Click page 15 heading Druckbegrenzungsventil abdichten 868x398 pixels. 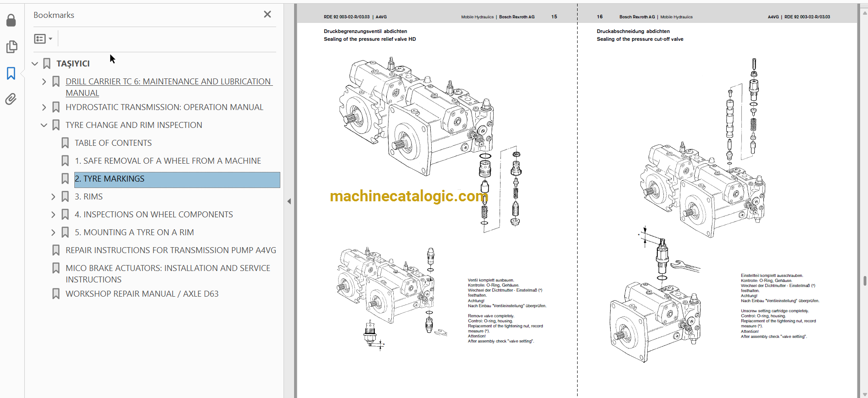365,32
